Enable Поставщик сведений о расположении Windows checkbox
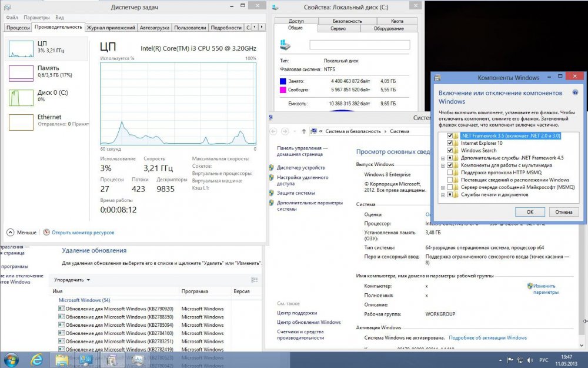 click(450, 180)
